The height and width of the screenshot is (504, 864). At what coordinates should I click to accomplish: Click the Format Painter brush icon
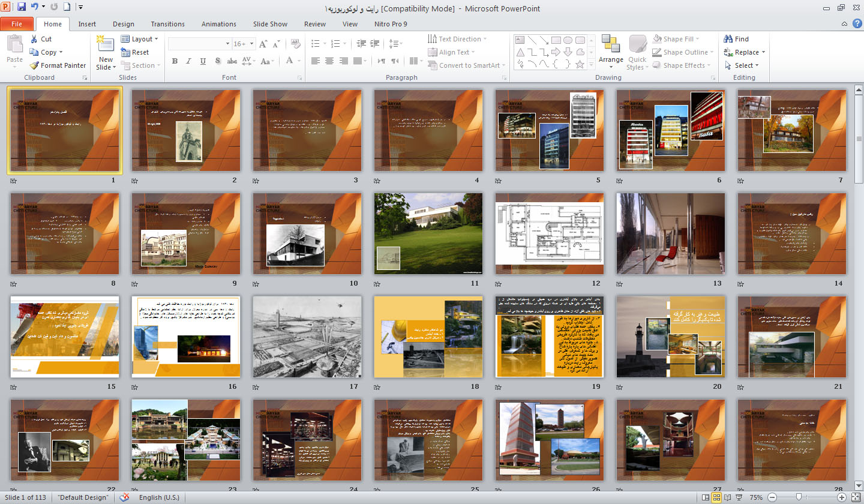point(34,65)
